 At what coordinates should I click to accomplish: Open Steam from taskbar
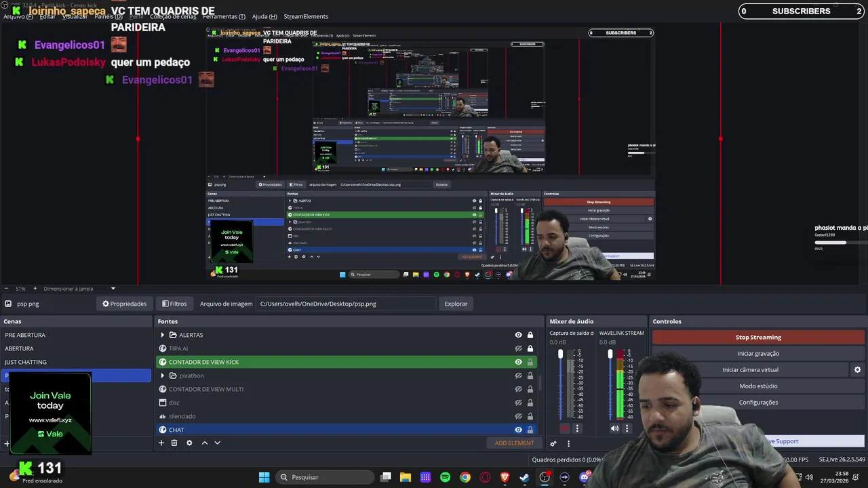point(524,477)
